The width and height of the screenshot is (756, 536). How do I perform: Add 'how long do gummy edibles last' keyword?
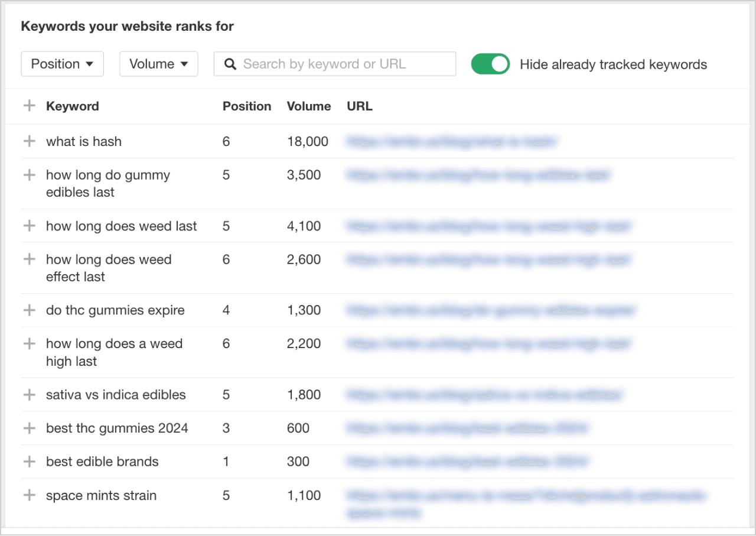coord(29,175)
